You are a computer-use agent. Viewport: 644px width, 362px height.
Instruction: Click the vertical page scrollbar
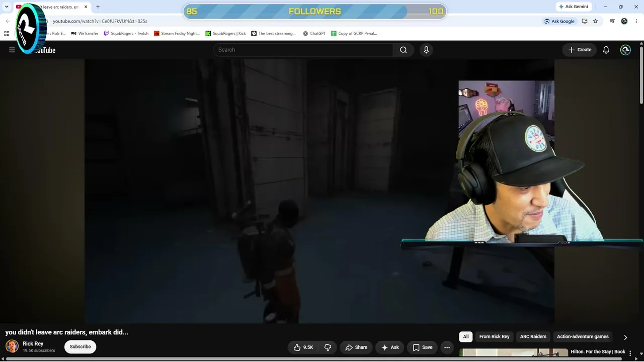(x=641, y=75)
